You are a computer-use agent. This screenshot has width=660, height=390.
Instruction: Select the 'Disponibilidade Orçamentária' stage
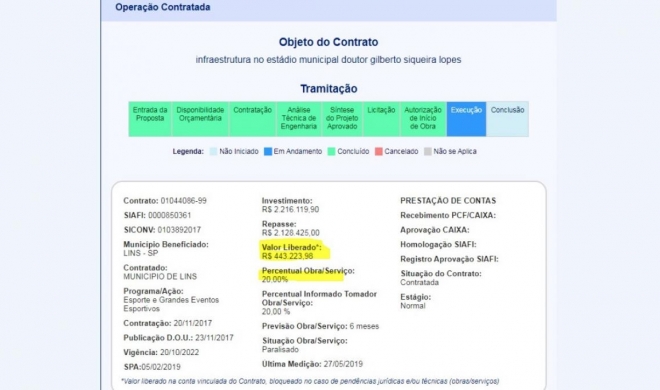click(x=200, y=119)
